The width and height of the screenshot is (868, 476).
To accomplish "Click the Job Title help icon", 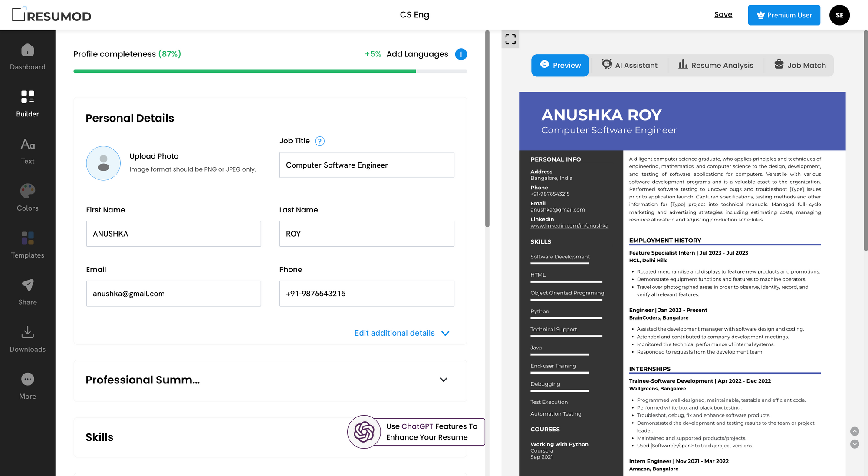I will click(x=319, y=141).
